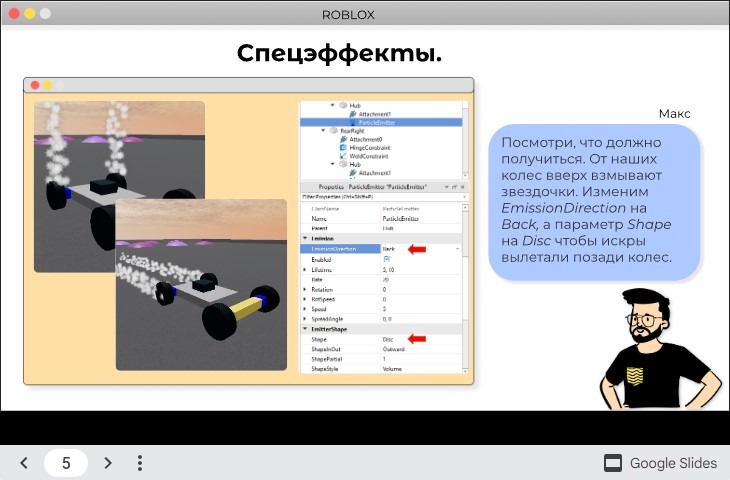Collapse the top Hub node arrow

pyautogui.click(x=332, y=106)
